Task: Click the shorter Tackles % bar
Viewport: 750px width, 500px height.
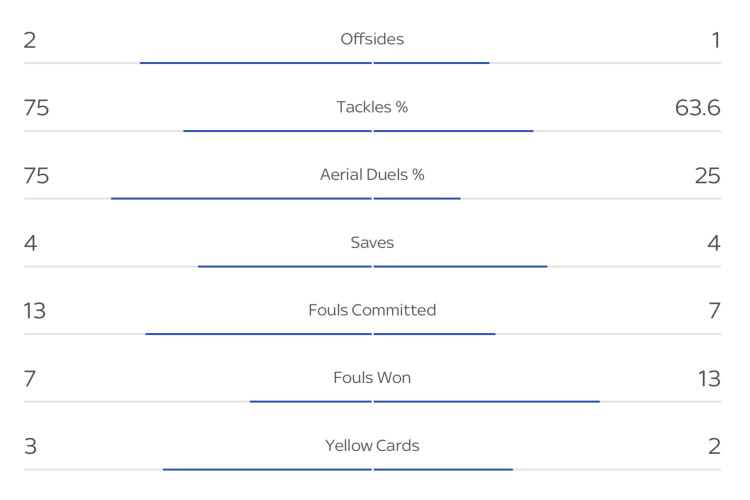Action: [x=453, y=131]
